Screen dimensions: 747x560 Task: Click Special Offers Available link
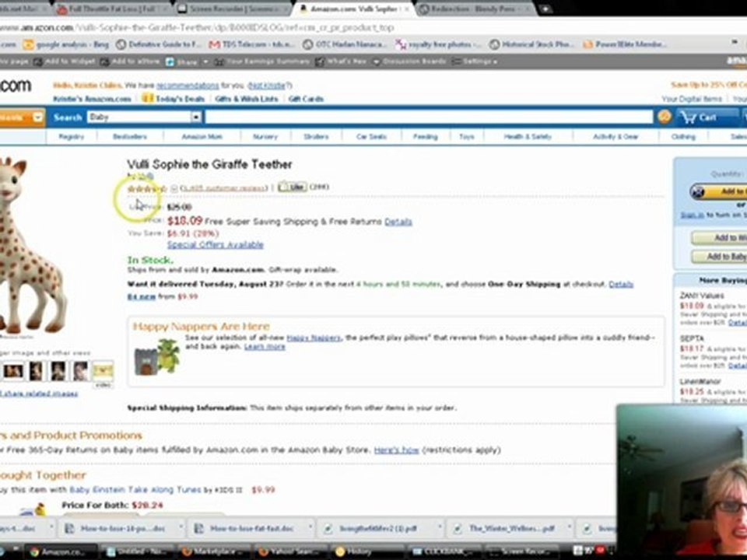[216, 245]
